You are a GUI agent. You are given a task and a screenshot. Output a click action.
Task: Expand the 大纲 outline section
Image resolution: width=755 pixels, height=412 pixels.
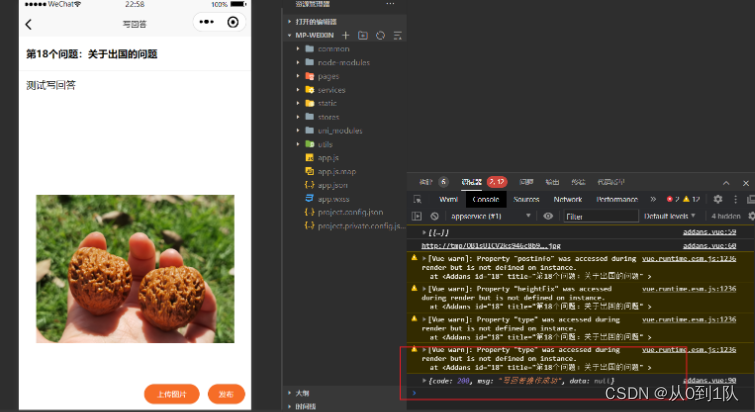point(302,393)
